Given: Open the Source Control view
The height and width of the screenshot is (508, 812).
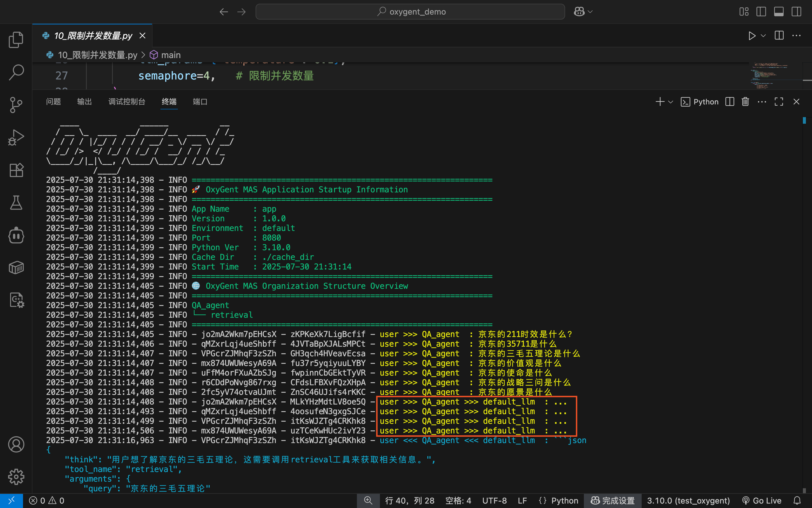Looking at the screenshot, I should 16,105.
